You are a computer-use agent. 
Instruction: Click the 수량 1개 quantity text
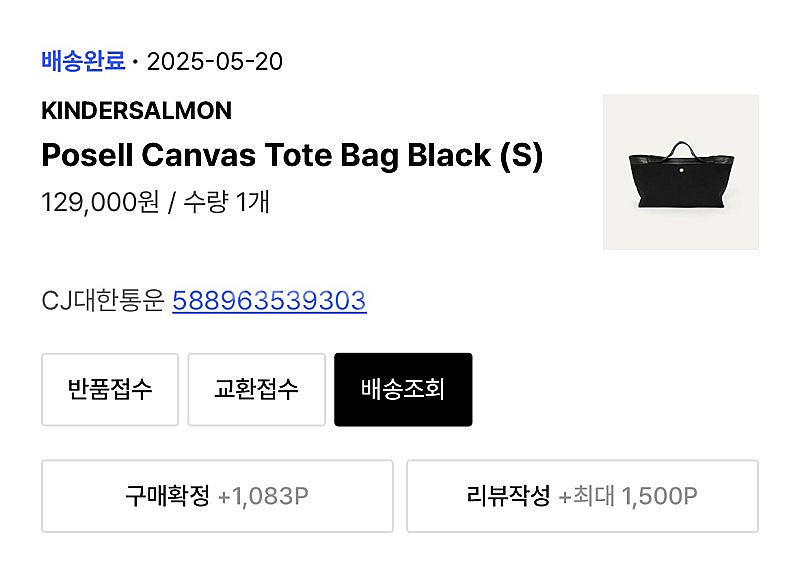(x=226, y=202)
